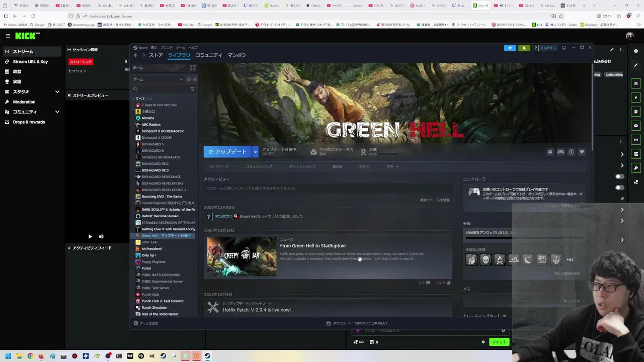Open From Green Hell to StarRupture news

pos(313,246)
